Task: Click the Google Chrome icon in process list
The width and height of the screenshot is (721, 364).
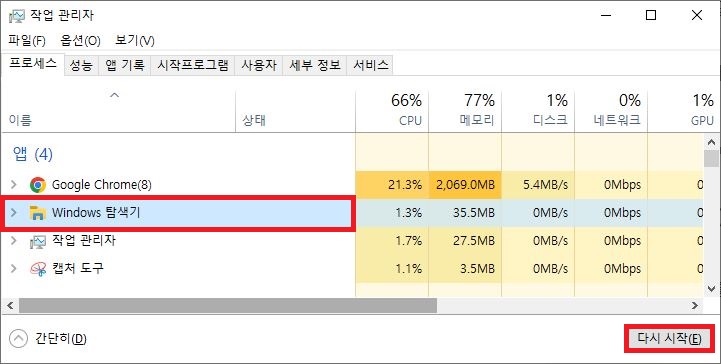Action: pos(38,185)
